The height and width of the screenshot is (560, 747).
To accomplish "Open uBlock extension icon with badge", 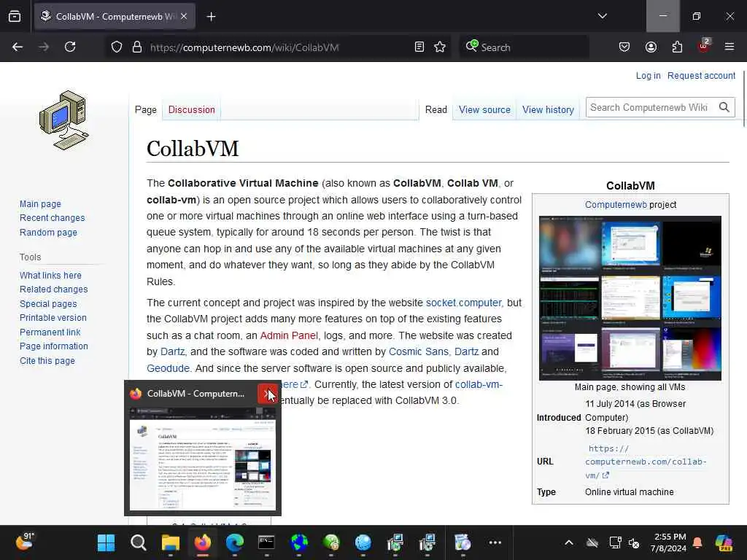I will pos(704,46).
